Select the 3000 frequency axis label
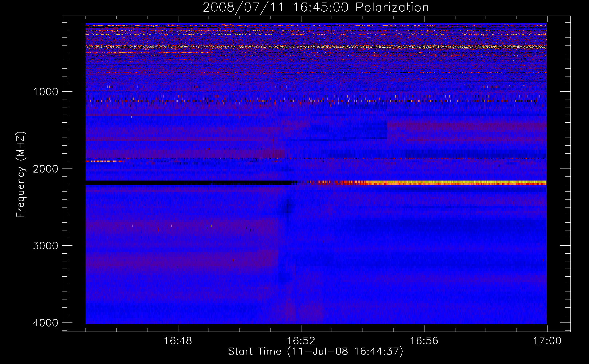The height and width of the screenshot is (364, 589). pyautogui.click(x=46, y=245)
